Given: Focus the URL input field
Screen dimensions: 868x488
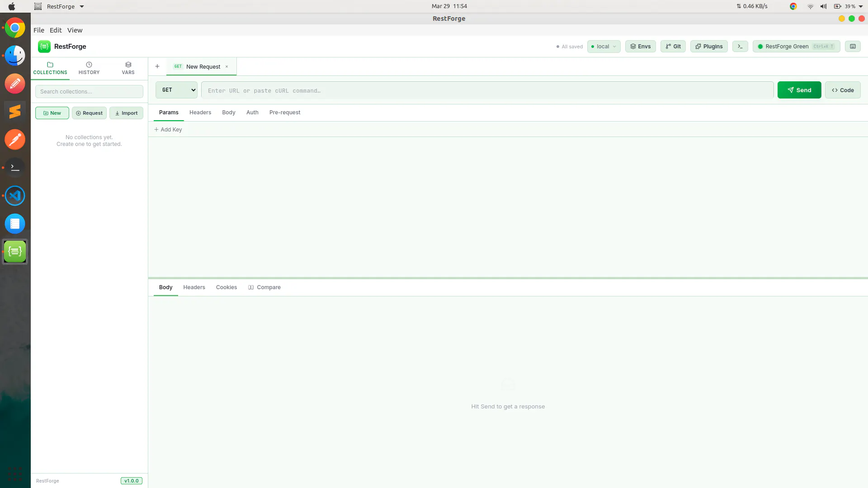Looking at the screenshot, I should point(487,90).
